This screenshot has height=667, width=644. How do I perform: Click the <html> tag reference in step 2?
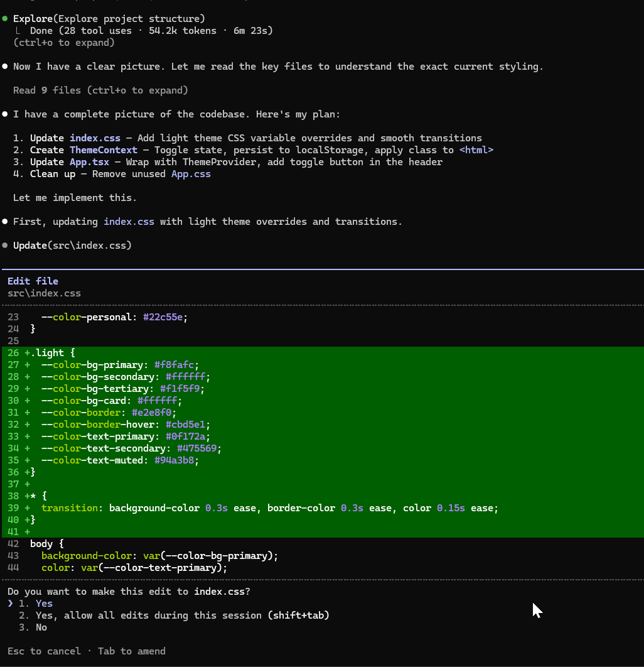point(476,150)
